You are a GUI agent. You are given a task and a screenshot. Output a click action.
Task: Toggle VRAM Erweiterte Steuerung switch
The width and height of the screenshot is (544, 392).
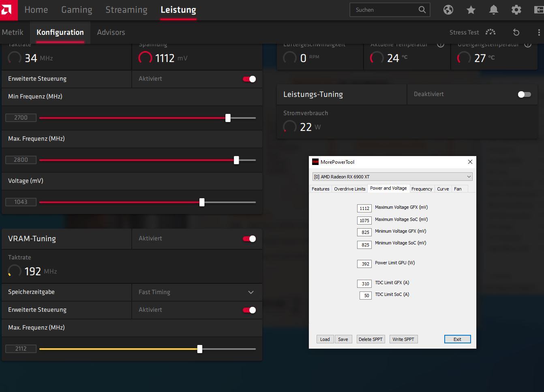tap(249, 310)
